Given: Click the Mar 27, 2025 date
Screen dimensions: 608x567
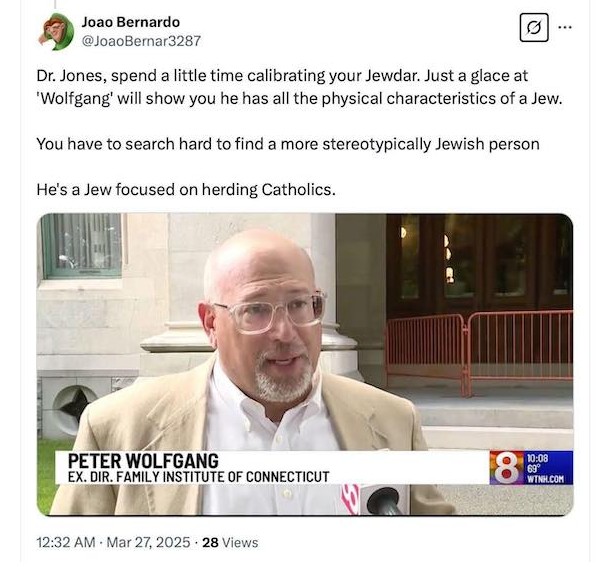Looking at the screenshot, I should (148, 542).
